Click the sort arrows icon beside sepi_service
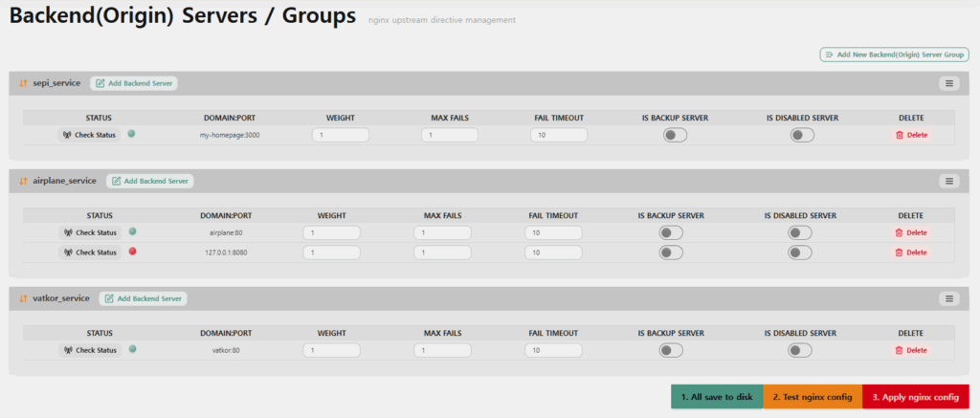Screen dimensions: 980x418 pyautogui.click(x=23, y=83)
